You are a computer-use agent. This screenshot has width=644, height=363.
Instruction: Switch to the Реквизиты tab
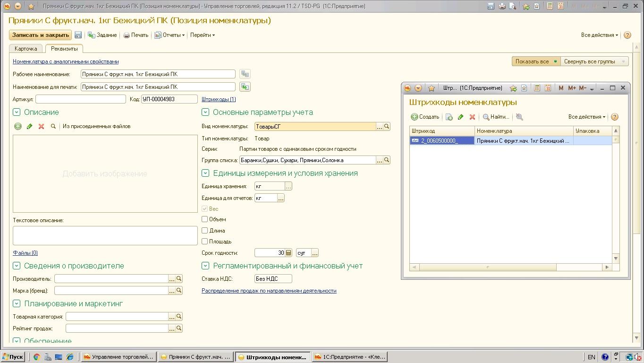64,49
